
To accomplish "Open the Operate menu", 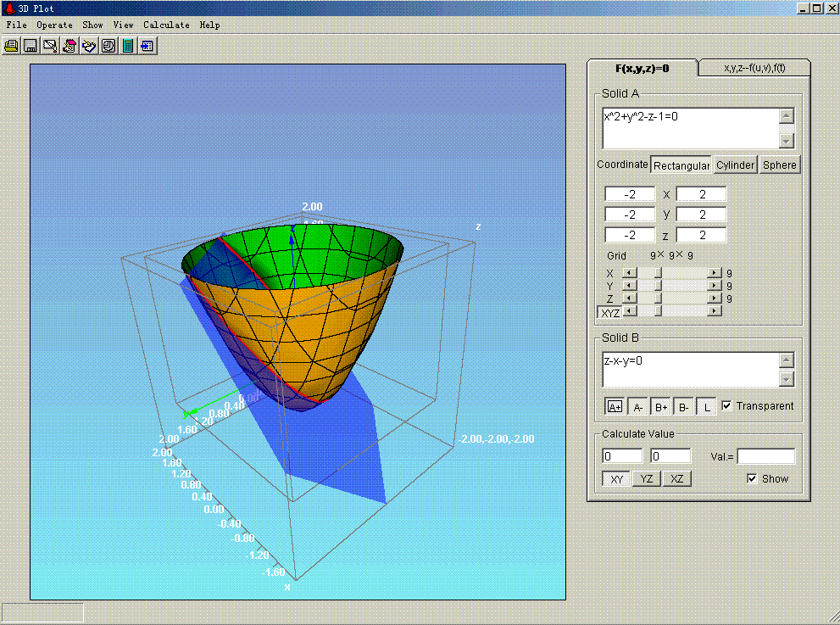I will [x=54, y=25].
